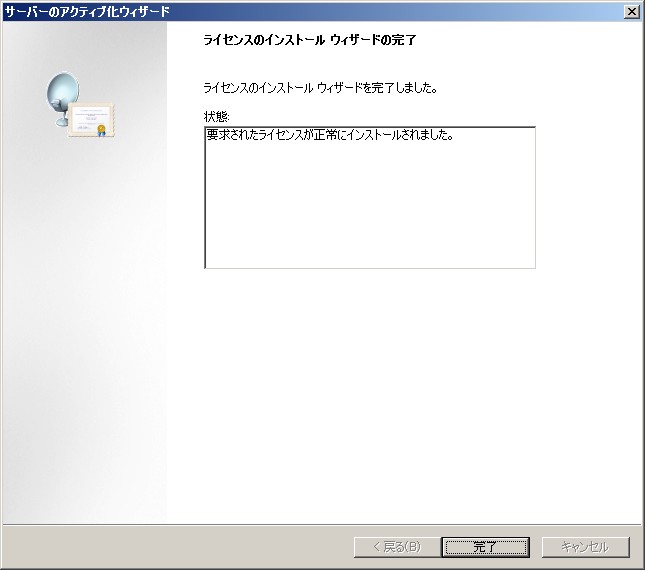Click the bottom border of the status box
The image size is (645, 570).
click(x=370, y=268)
